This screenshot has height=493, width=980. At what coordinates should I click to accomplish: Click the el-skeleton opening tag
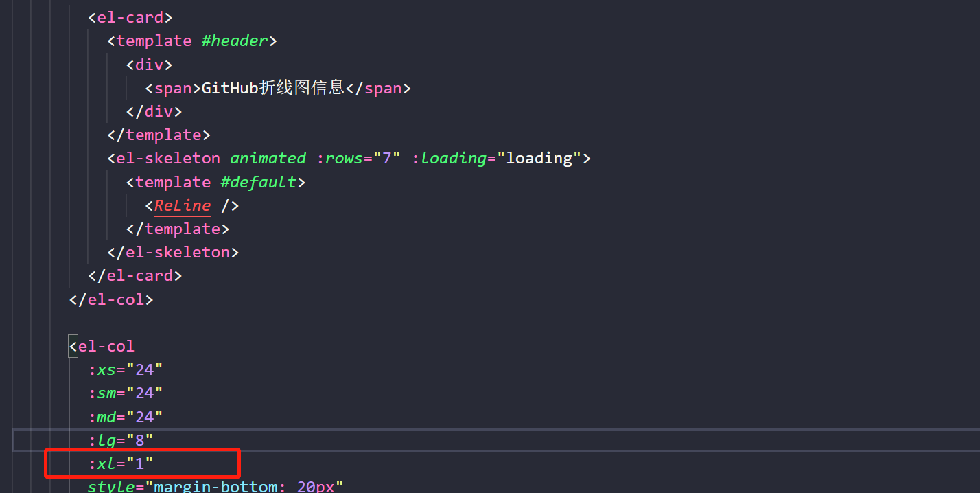(168, 158)
